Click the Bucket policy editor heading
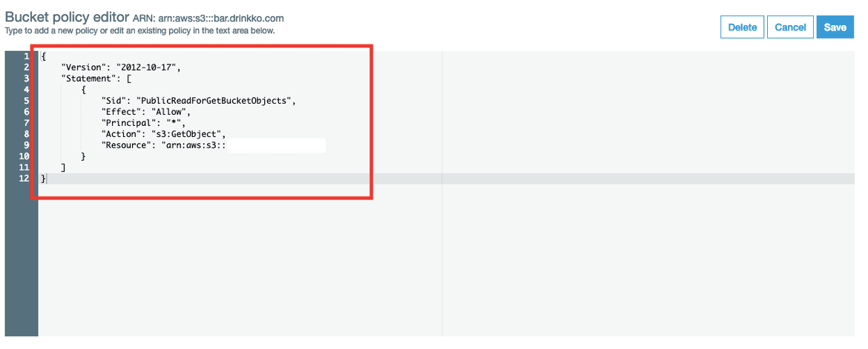Image resolution: width=868 pixels, height=349 pixels. (x=67, y=16)
